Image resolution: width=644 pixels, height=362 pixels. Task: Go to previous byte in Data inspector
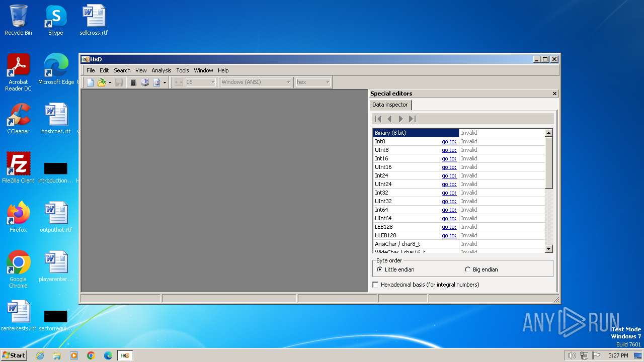tap(389, 119)
